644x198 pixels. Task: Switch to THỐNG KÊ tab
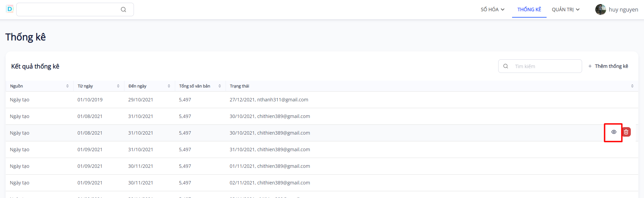click(529, 9)
